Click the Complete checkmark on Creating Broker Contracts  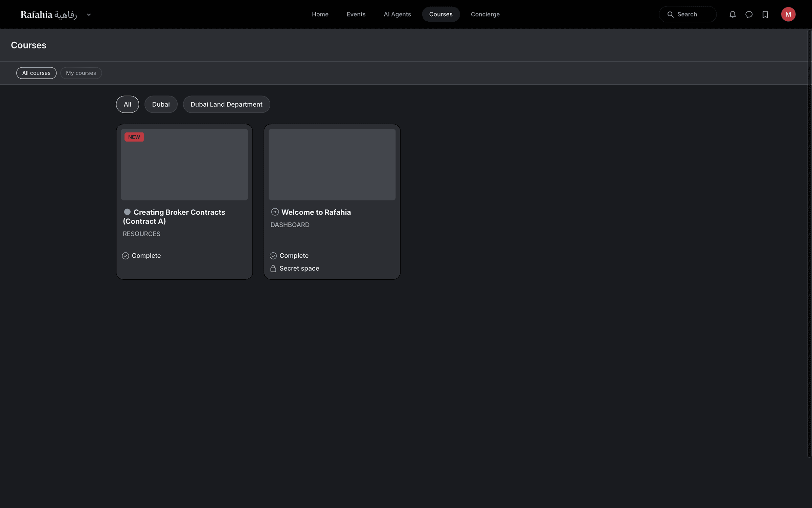[x=126, y=256]
